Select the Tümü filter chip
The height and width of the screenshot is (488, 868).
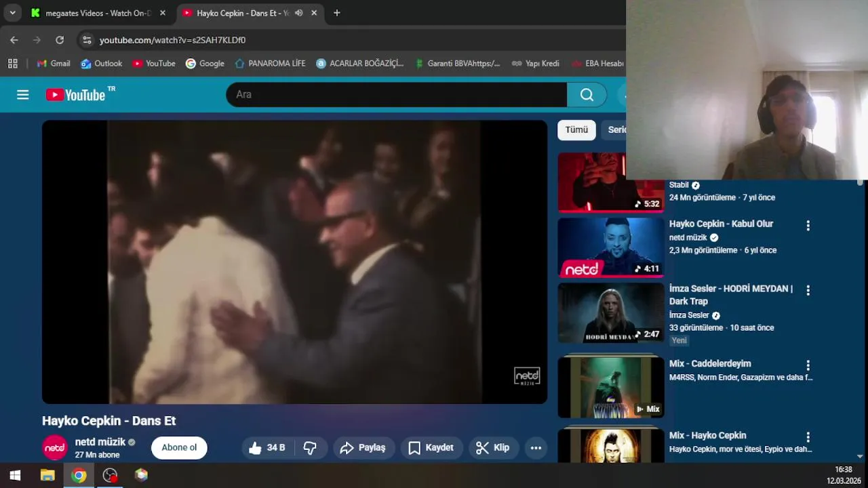click(x=576, y=129)
